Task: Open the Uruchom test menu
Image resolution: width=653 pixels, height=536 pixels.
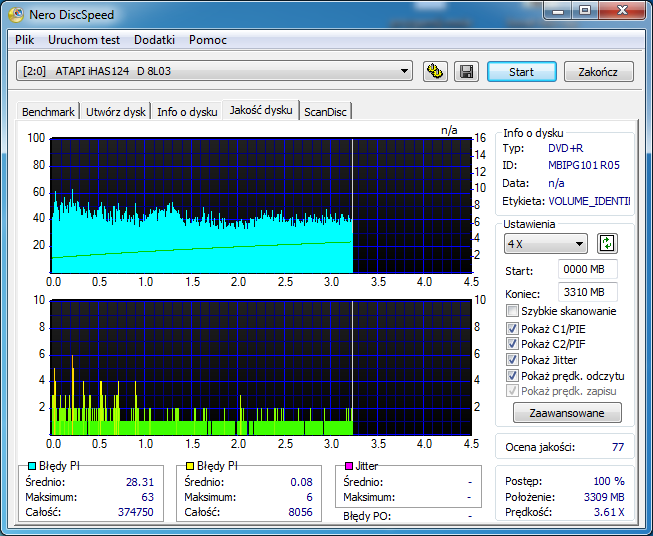Action: [84, 40]
